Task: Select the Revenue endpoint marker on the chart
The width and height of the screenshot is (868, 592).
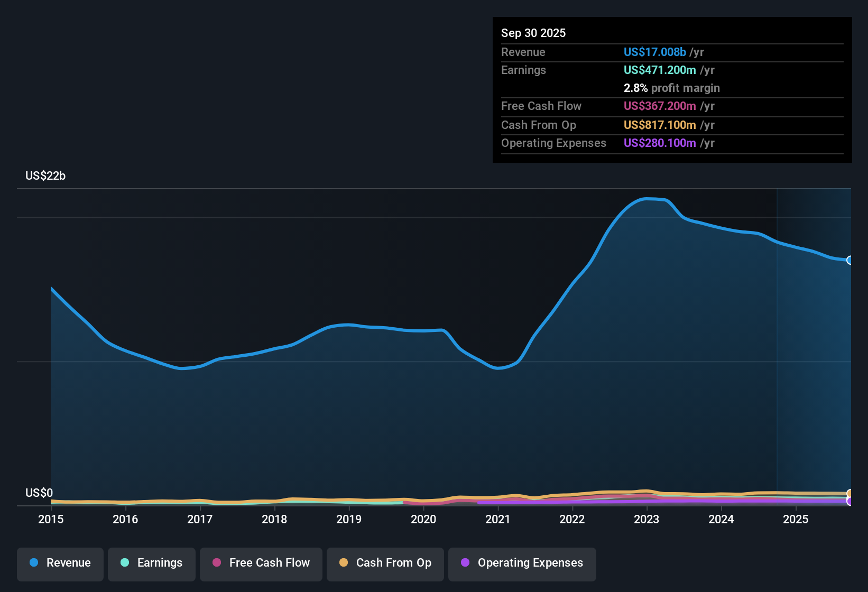Action: [850, 260]
